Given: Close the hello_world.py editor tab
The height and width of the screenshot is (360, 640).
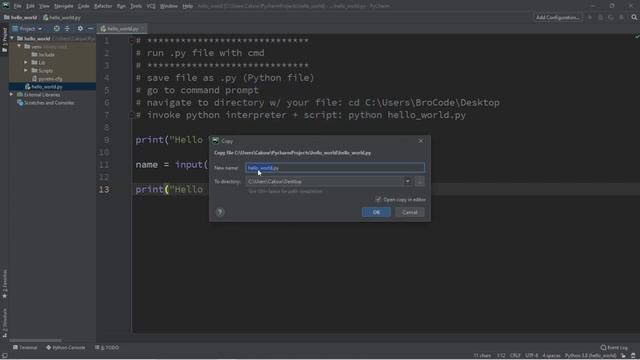Looking at the screenshot, I should tap(142, 29).
